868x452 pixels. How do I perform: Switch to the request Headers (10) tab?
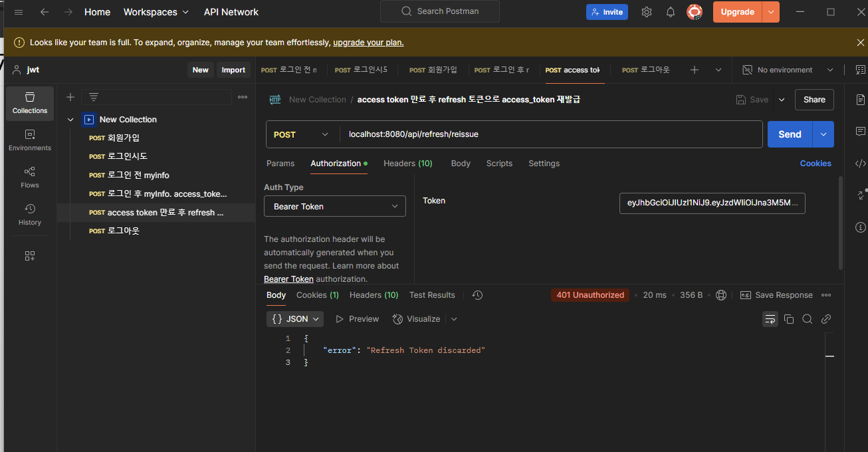408,164
